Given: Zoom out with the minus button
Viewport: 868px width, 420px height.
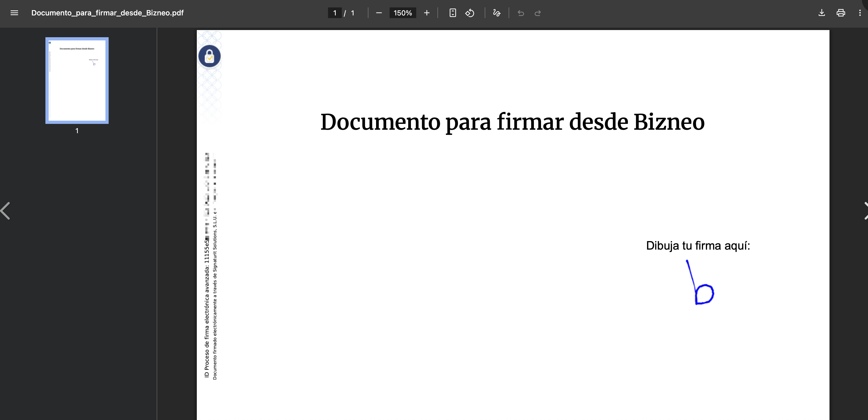Looking at the screenshot, I should pyautogui.click(x=379, y=13).
